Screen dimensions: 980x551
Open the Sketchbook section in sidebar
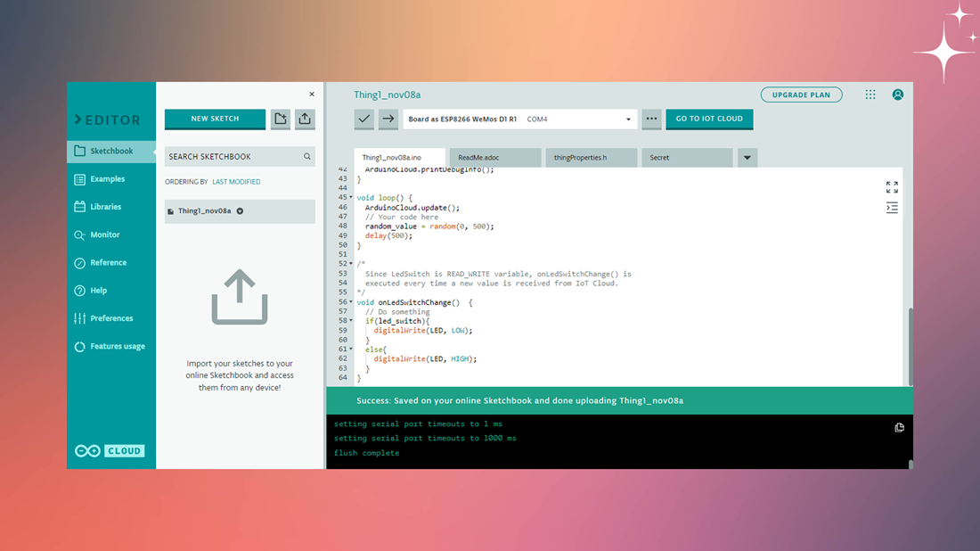[x=111, y=151]
